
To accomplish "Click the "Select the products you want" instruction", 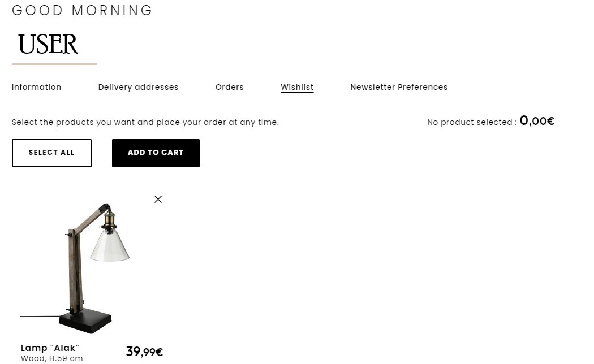I will pos(145,122).
